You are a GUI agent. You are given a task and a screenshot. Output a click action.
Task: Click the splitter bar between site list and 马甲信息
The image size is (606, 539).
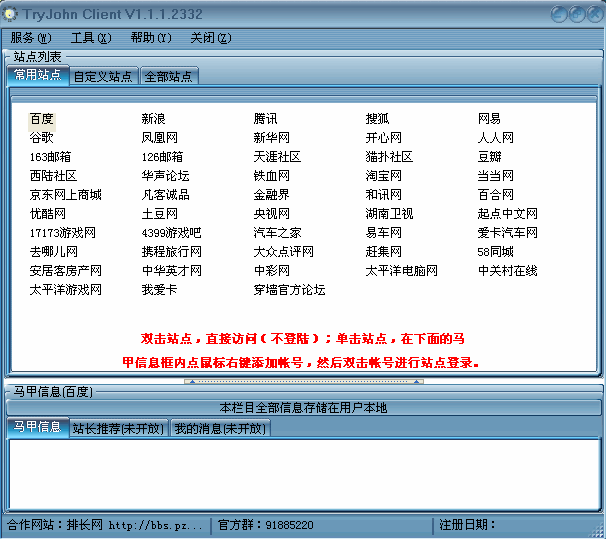point(304,381)
